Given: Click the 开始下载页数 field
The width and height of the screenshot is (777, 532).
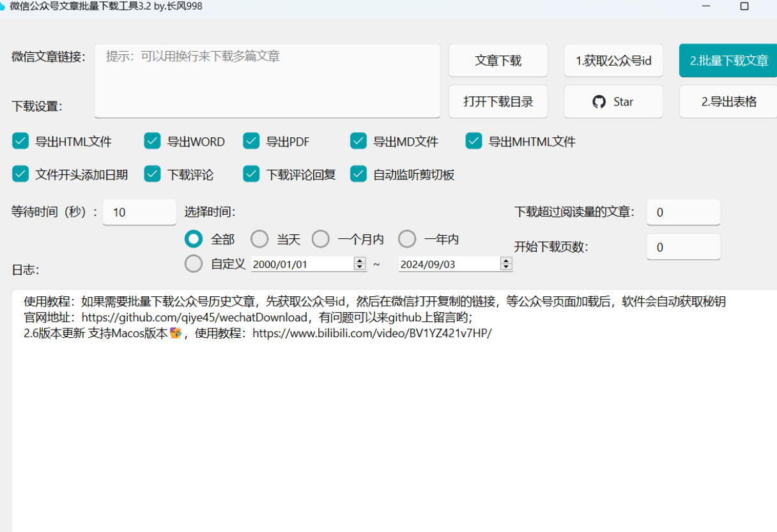Looking at the screenshot, I should coord(683,247).
